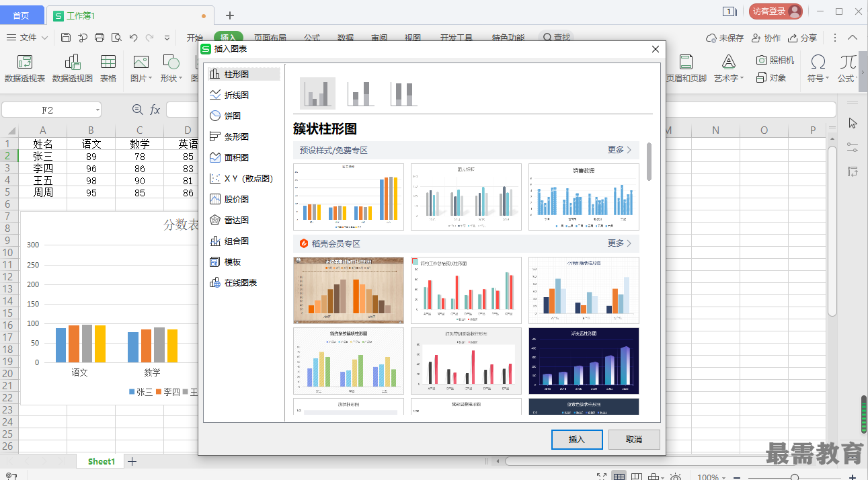The height and width of the screenshot is (480, 868).
Task: Select stacked column subtype icon
Action: 361,93
